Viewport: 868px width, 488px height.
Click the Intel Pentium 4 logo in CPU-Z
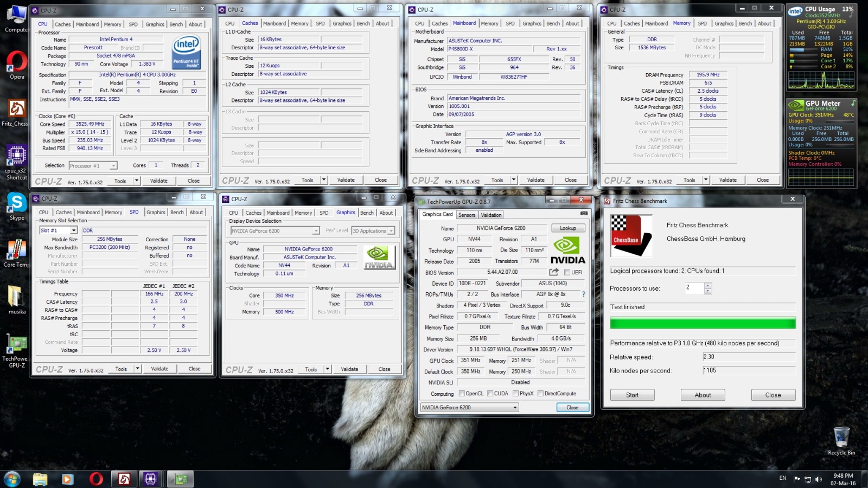[x=187, y=52]
